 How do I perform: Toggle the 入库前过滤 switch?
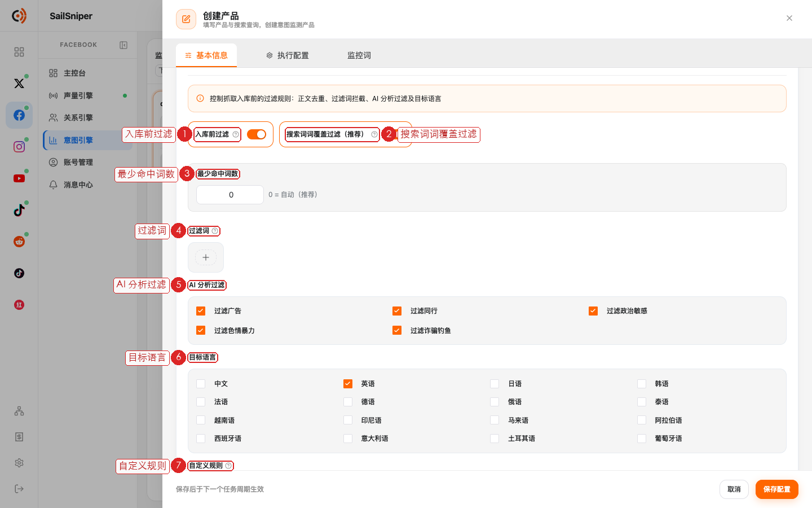(257, 134)
